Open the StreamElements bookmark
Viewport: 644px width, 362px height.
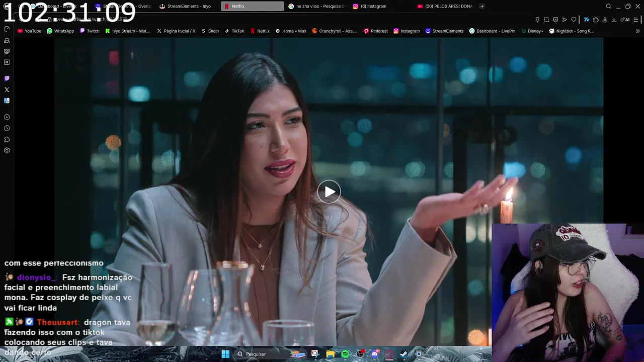pos(444,31)
